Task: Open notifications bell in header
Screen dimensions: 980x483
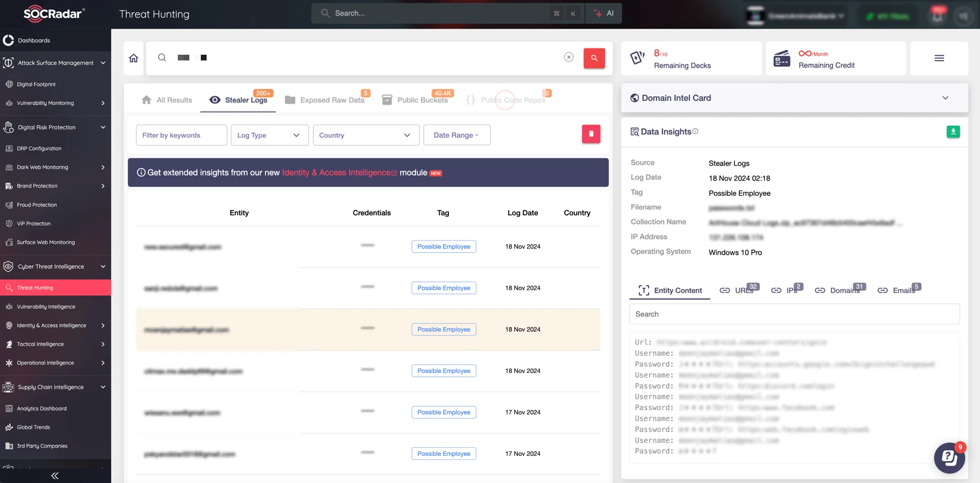Action: (x=937, y=16)
